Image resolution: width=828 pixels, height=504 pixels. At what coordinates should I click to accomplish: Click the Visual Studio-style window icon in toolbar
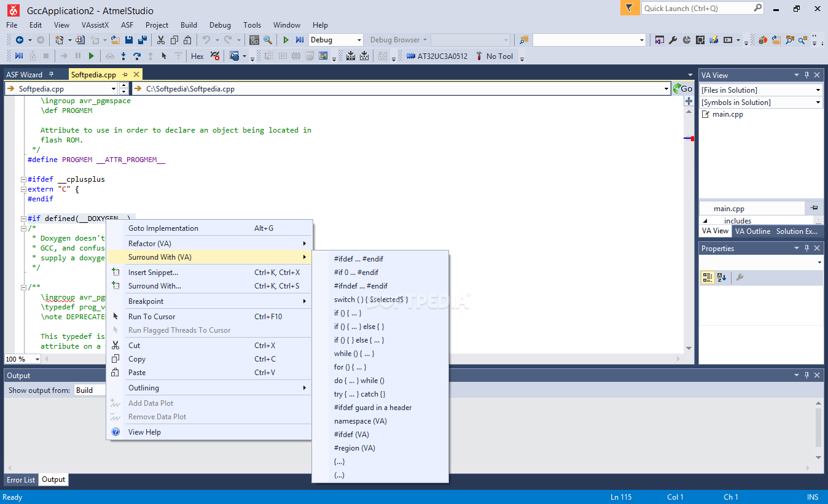click(x=660, y=40)
